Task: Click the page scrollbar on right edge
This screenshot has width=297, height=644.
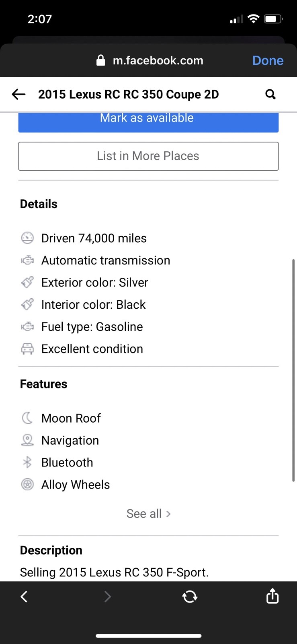Action: click(294, 370)
